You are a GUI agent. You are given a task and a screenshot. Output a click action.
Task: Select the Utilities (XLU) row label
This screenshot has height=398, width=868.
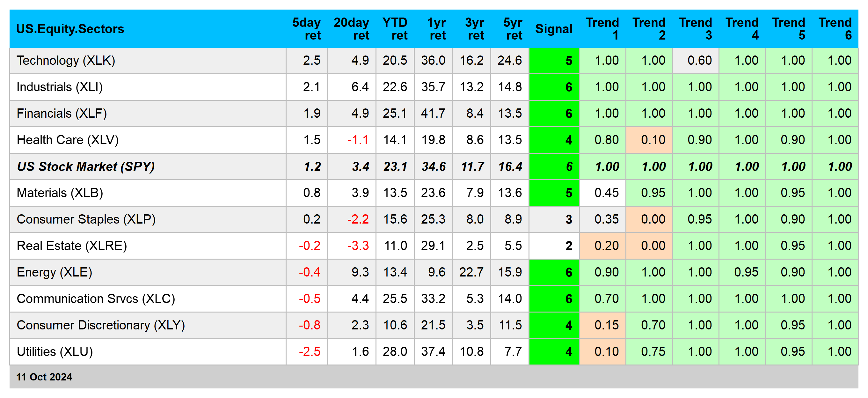55,351
